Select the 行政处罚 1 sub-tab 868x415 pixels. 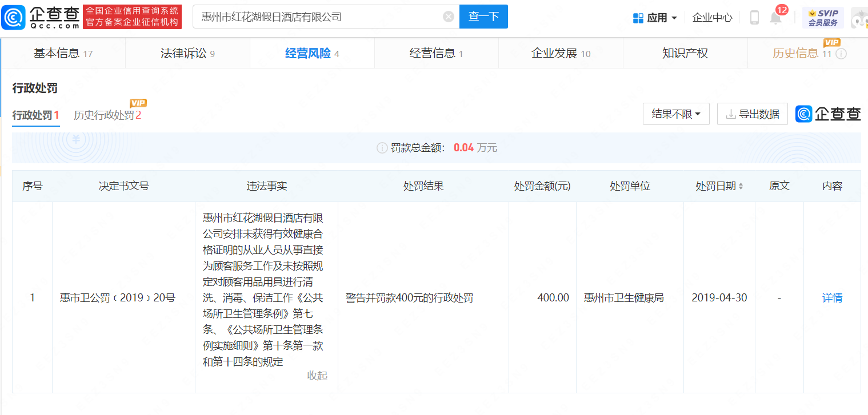[35, 115]
